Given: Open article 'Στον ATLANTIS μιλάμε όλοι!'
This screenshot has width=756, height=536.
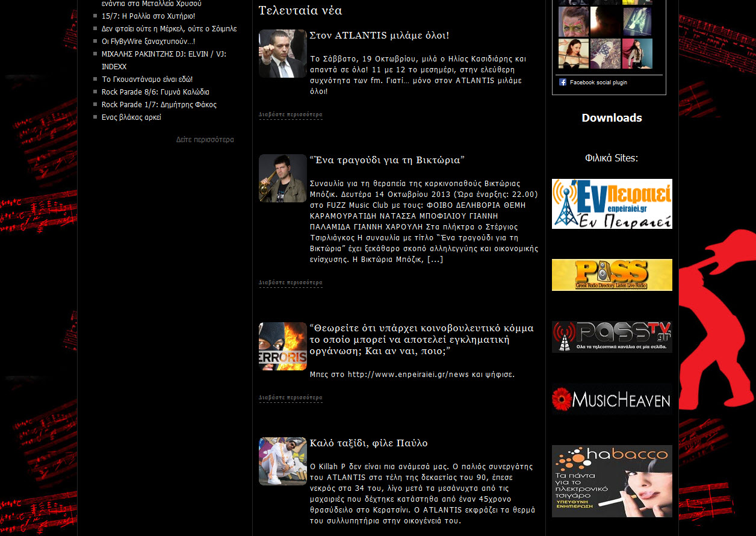Looking at the screenshot, I should (x=379, y=36).
